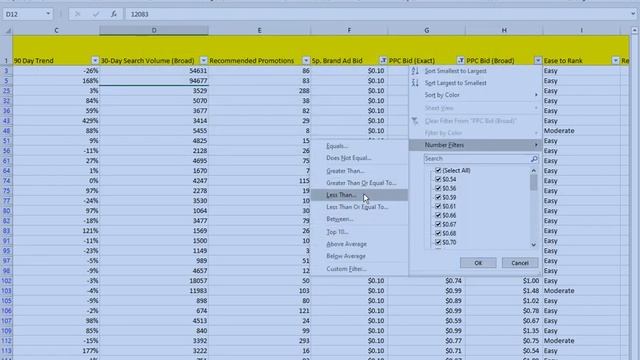This screenshot has height=360, width=640.
Task: Select column D header
Action: pyautogui.click(x=154, y=31)
